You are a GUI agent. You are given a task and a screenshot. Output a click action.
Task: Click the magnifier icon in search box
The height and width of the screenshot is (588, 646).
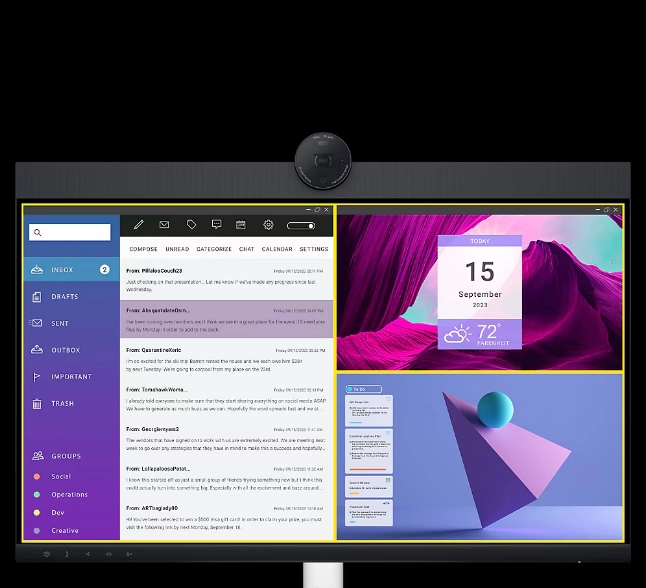tap(37, 232)
